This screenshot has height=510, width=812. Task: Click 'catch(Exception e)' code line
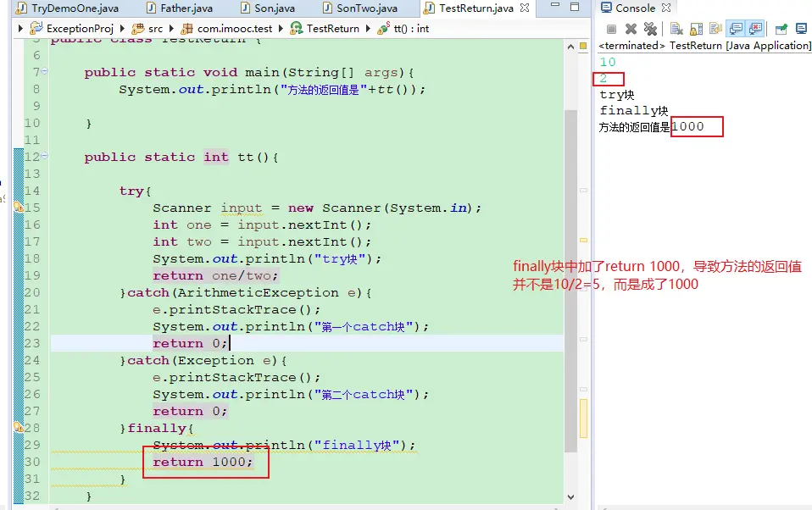tap(203, 360)
